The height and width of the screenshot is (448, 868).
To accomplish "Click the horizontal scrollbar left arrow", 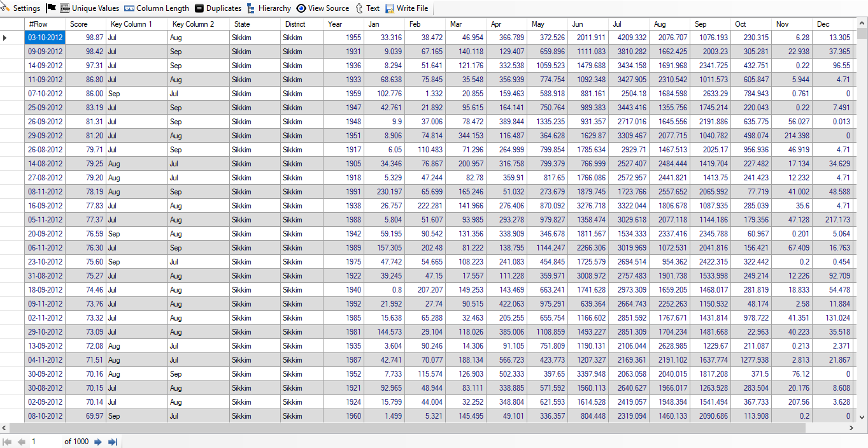I will coord(4,428).
